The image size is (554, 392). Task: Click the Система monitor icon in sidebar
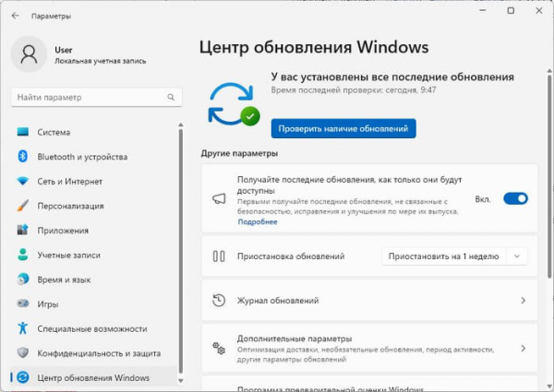23,132
